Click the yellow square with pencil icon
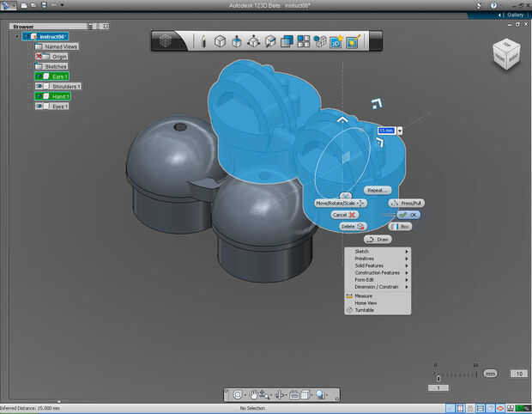This screenshot has height=414, width=532. pyautogui.click(x=354, y=41)
